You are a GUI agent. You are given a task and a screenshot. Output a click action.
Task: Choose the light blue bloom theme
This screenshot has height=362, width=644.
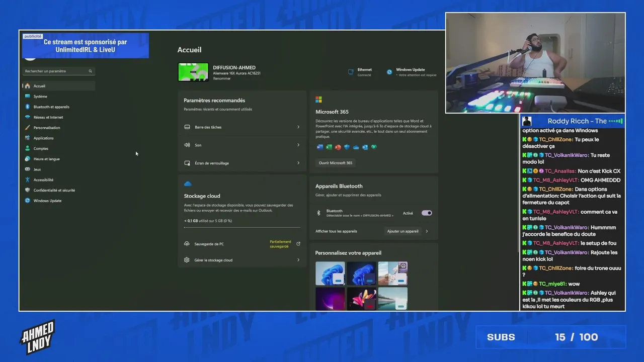[x=330, y=274]
